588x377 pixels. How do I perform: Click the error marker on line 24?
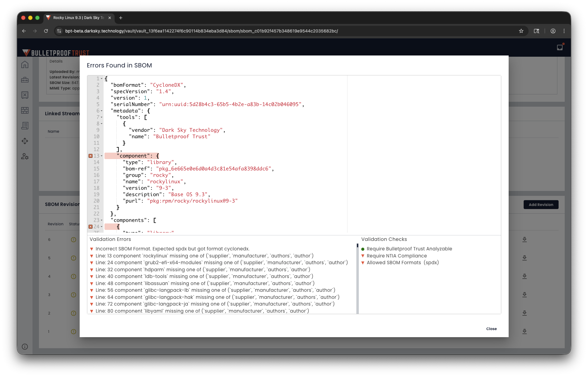tap(90, 227)
